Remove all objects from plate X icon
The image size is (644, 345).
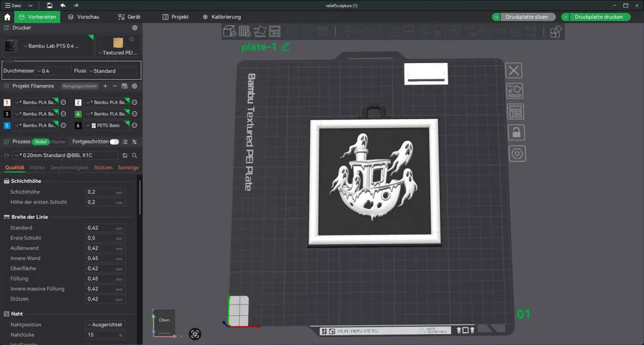click(514, 70)
